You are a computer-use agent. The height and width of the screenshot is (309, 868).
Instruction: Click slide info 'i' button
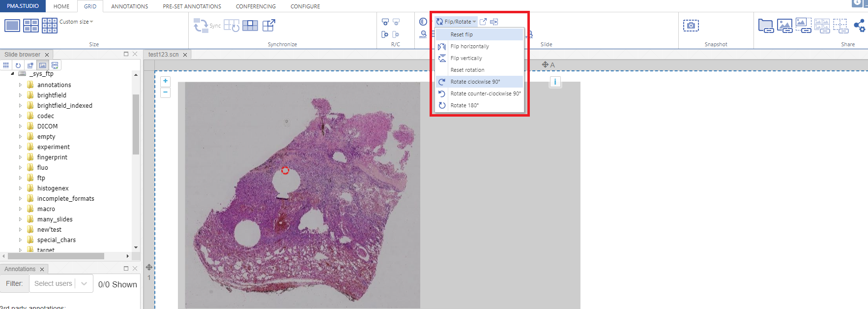tap(555, 82)
